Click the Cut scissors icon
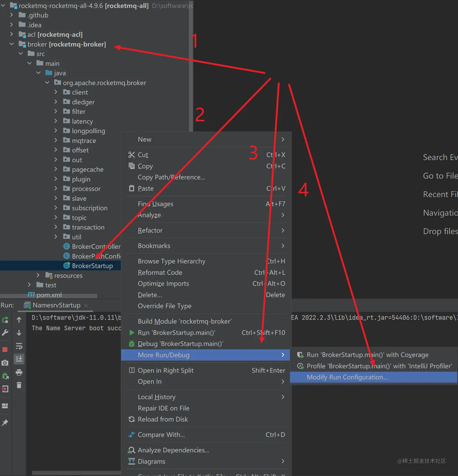This screenshot has width=458, height=476. point(131,155)
